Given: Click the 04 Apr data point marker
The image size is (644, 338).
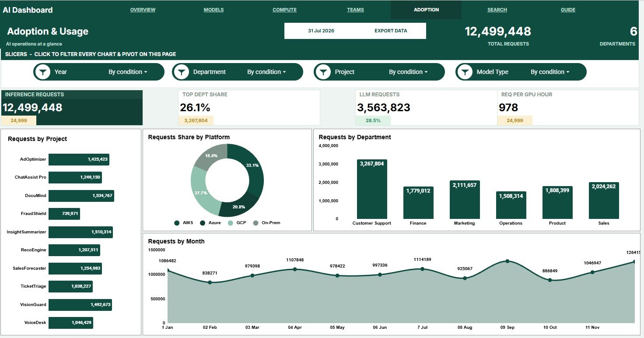Looking at the screenshot, I should pyautogui.click(x=294, y=269).
